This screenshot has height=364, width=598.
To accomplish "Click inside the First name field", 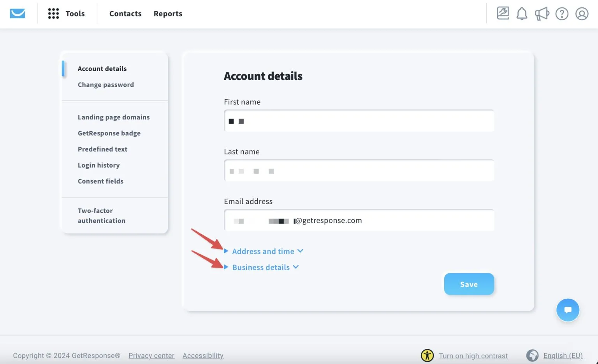I will click(x=359, y=121).
